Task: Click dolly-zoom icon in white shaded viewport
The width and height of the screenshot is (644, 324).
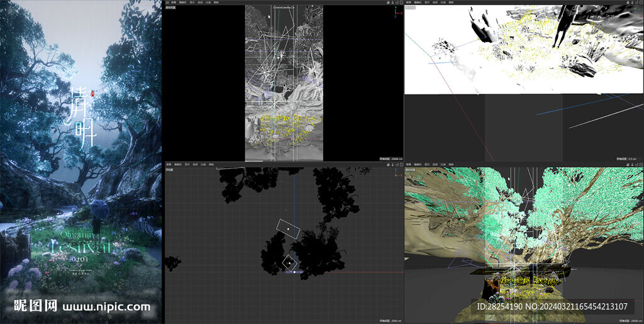Action: (x=633, y=3)
